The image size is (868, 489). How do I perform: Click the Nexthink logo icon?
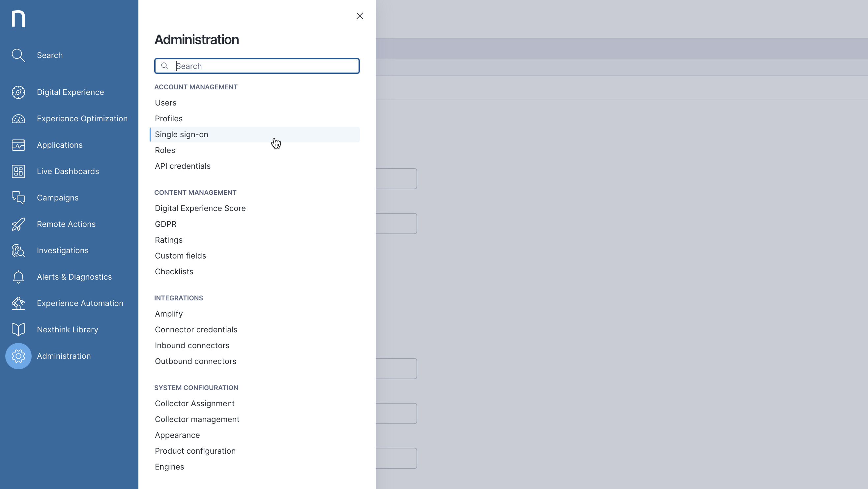point(18,18)
